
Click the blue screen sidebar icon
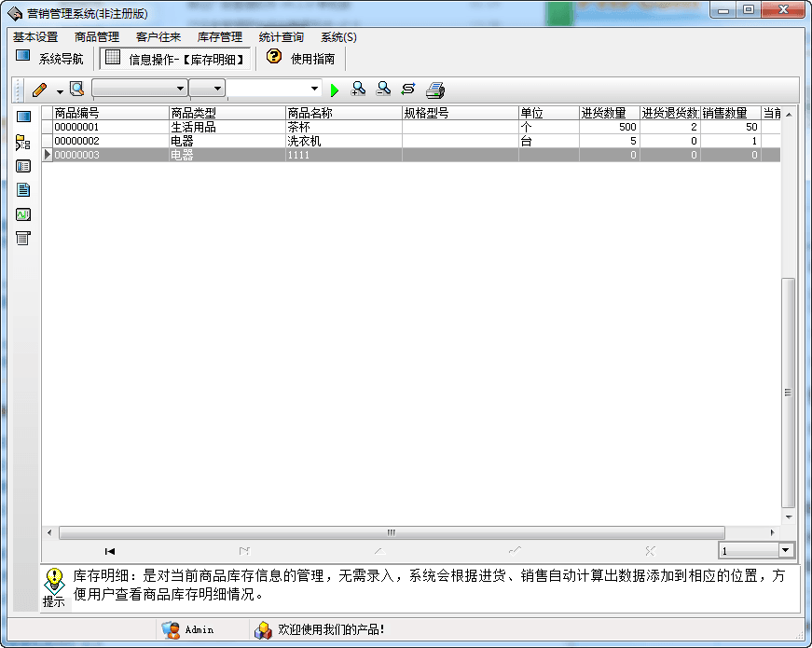pos(23,117)
